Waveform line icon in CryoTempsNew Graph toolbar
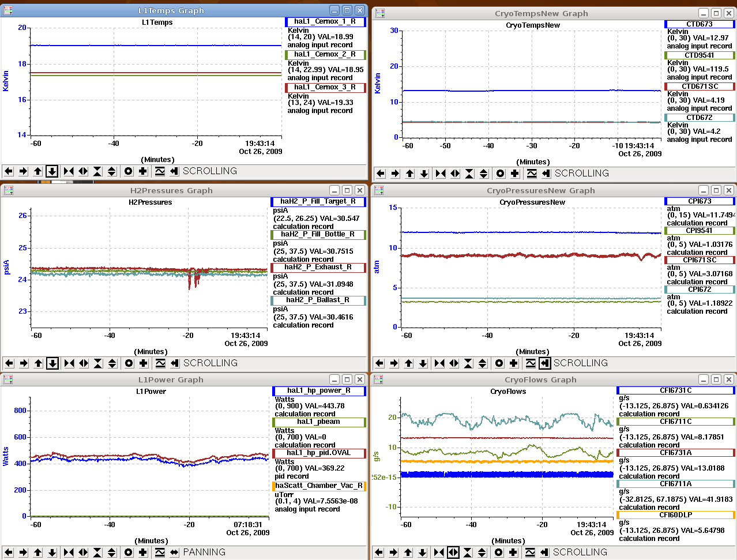Screen dimensions: 737x560 pos(532,174)
